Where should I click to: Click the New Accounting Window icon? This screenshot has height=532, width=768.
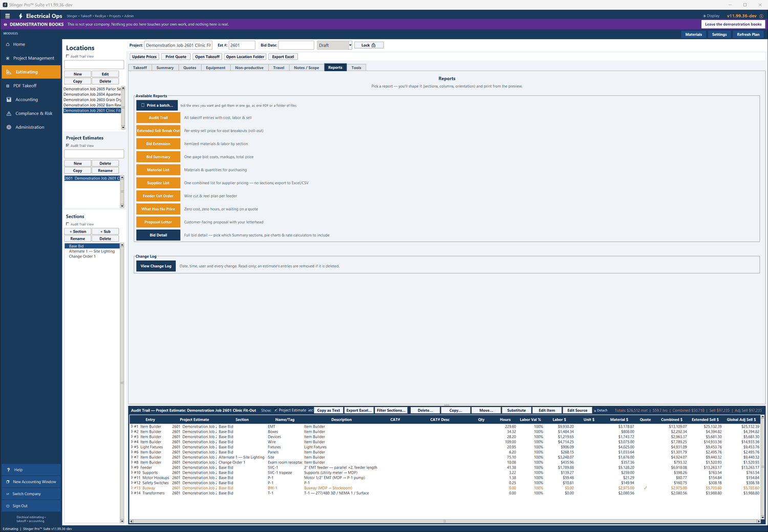pyautogui.click(x=8, y=482)
